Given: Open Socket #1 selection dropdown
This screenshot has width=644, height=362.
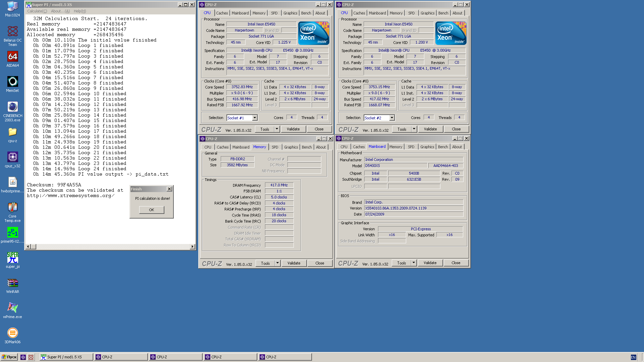Looking at the screenshot, I should 255,118.
